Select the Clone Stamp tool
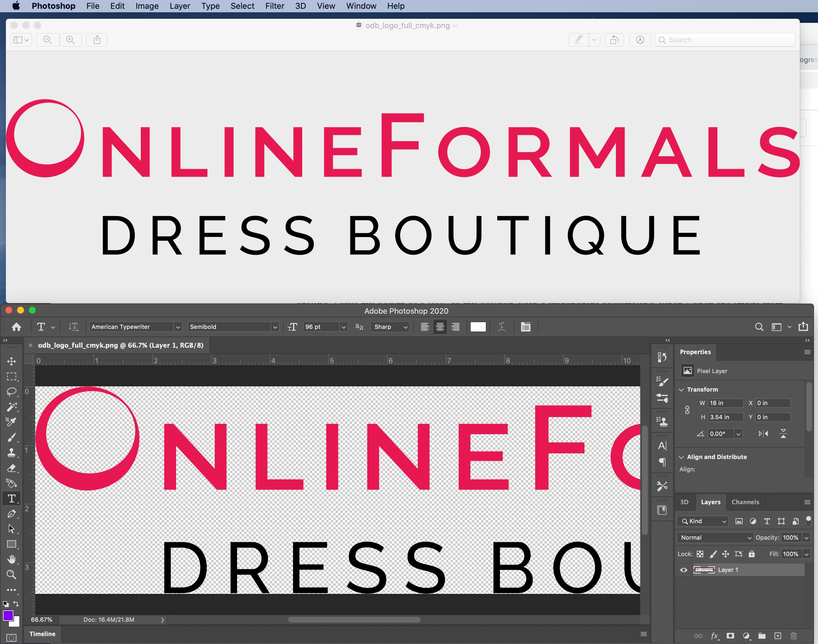Viewport: 818px width, 644px height. coord(11,453)
